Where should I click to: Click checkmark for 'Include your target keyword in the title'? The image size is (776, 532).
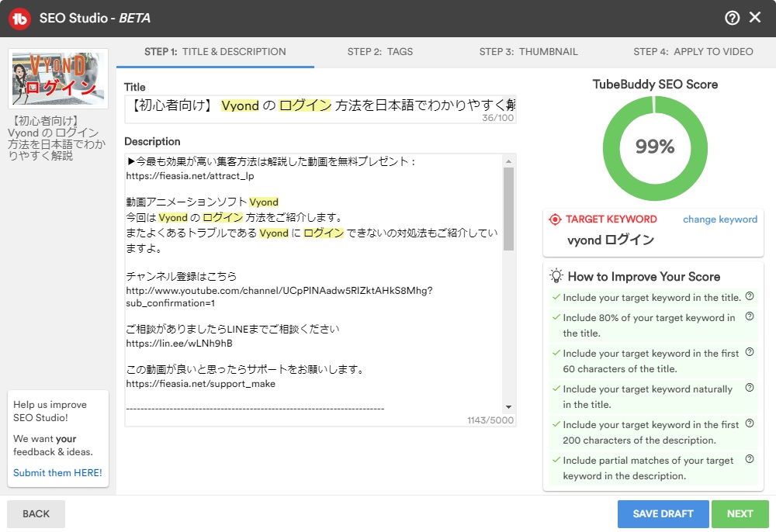pos(556,297)
